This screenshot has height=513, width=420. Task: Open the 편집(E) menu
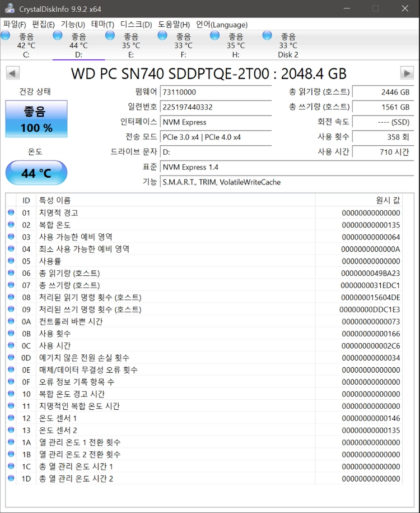[x=43, y=25]
